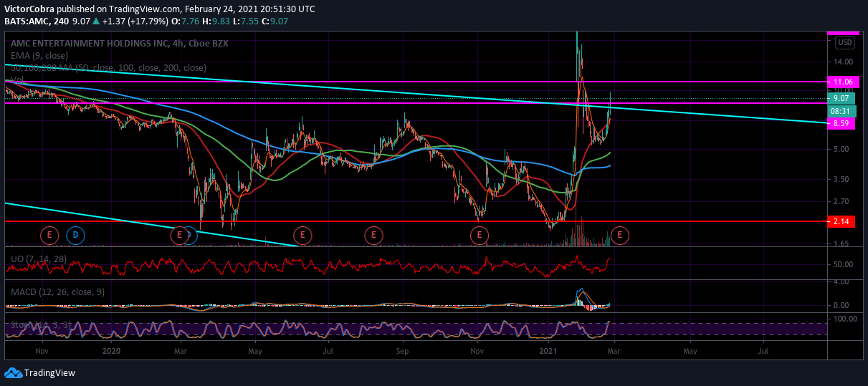The image size is (868, 386).
Task: Click the 2020 label on time axis
Action: (x=111, y=352)
